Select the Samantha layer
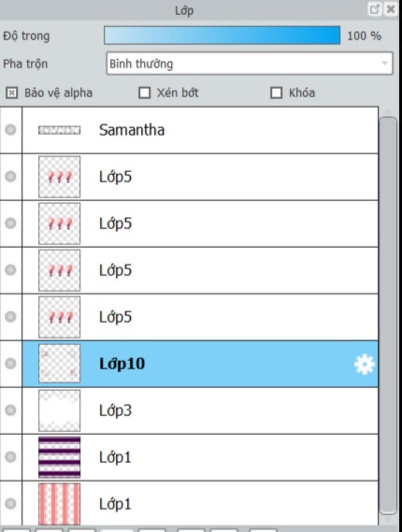This screenshot has width=402, height=532. (x=200, y=130)
